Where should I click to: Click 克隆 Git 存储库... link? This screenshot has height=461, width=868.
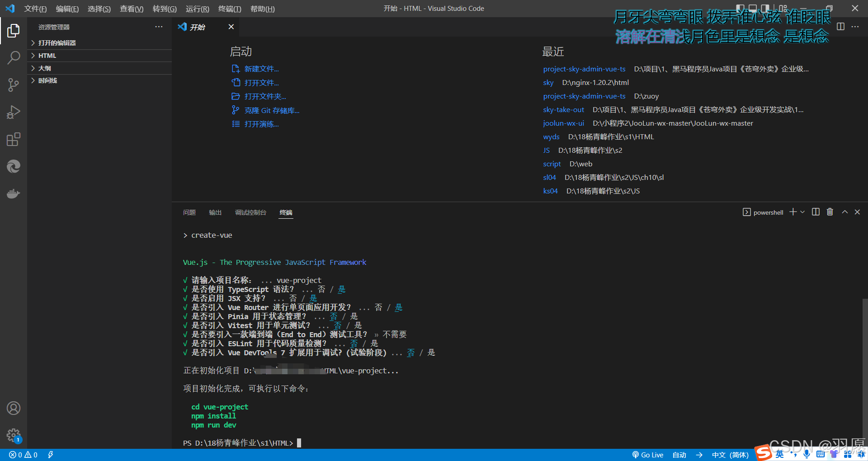[265, 110]
